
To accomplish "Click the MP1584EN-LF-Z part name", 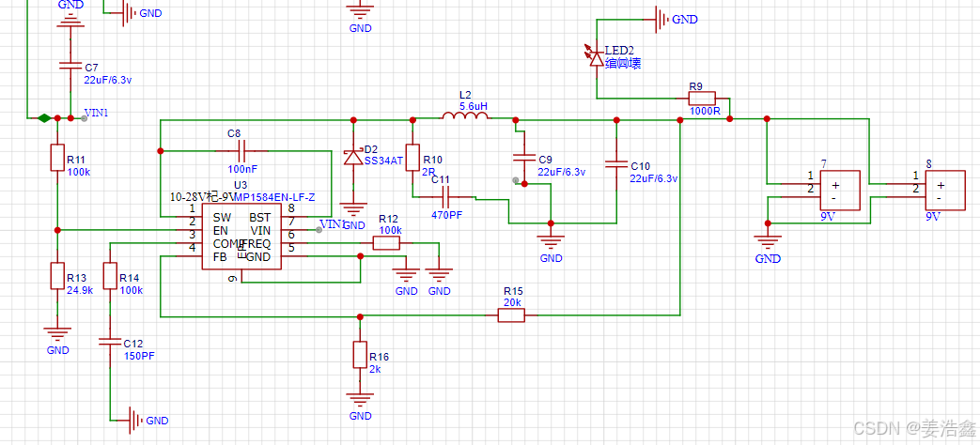I will tap(275, 197).
